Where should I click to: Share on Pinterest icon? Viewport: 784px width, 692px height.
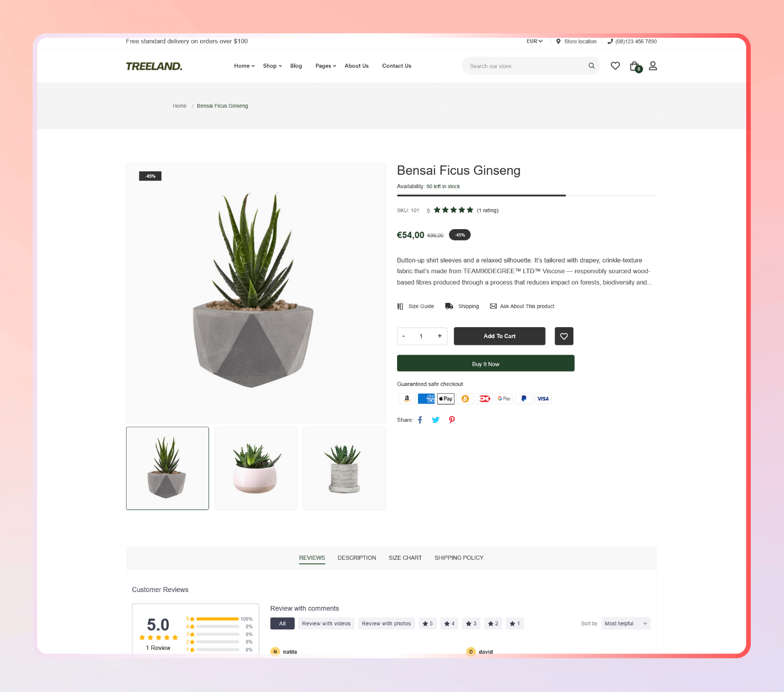[451, 420]
